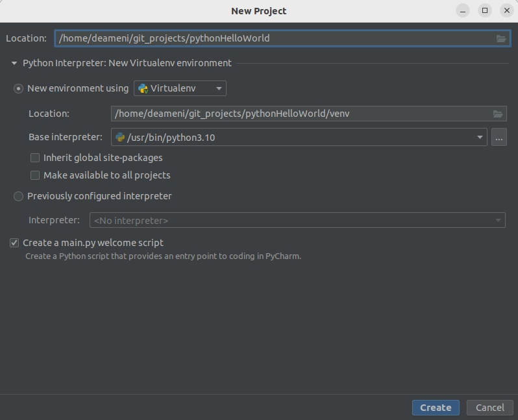Open base interpreter browse ellipsis button
Viewport: 518px width, 420px height.
[x=499, y=137]
